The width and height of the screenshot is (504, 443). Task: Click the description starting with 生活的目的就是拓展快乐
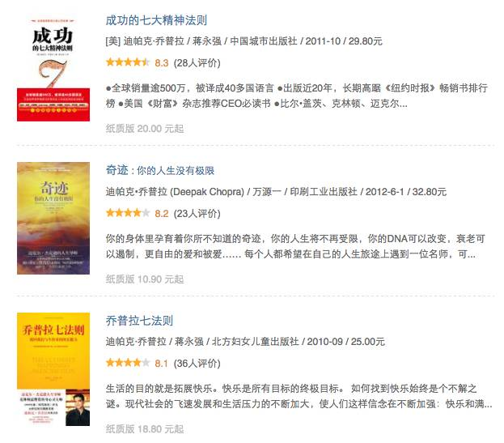coord(299,396)
